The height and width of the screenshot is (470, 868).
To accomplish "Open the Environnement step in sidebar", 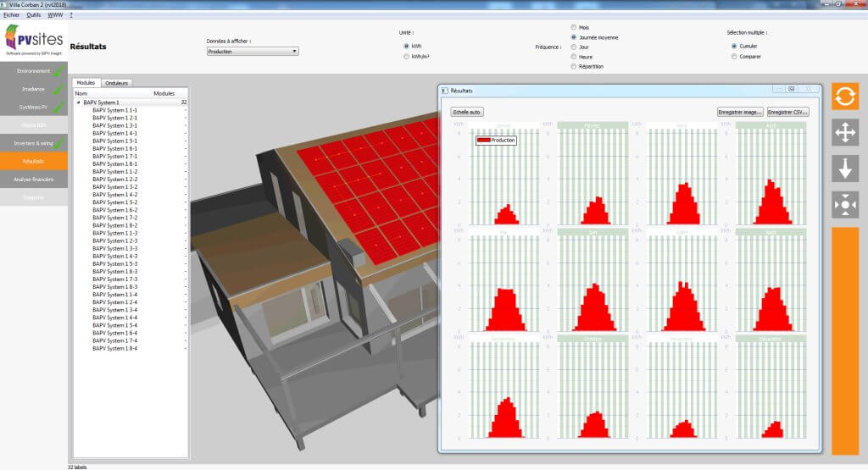I will pyautogui.click(x=34, y=71).
